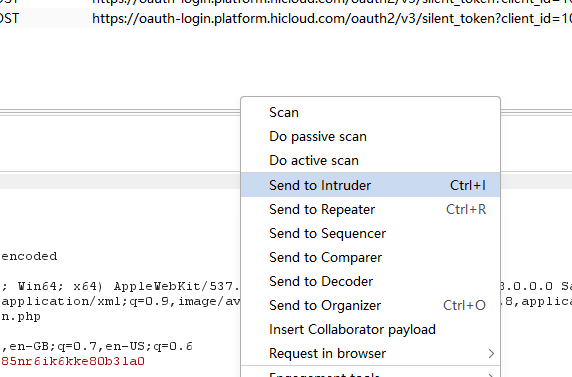Click the AppleWebKit/537 User-Agent text
This screenshot has height=377, width=572.
[x=177, y=286]
